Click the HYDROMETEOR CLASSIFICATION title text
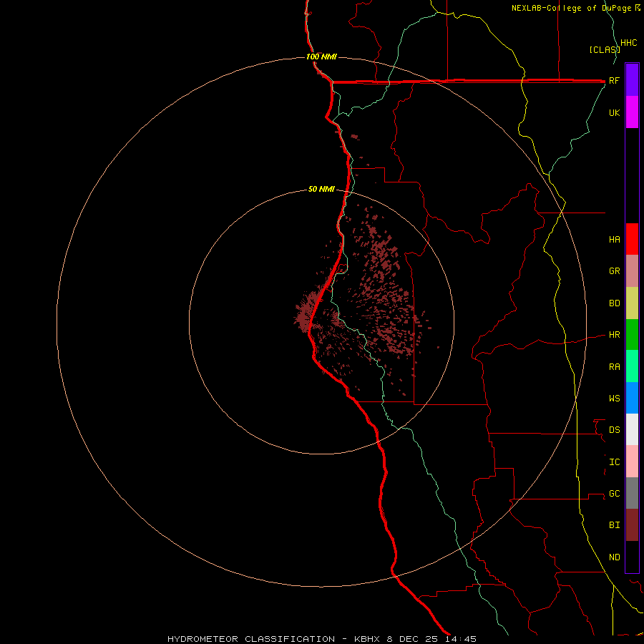Viewport: 644px width, 644px height. click(251, 639)
